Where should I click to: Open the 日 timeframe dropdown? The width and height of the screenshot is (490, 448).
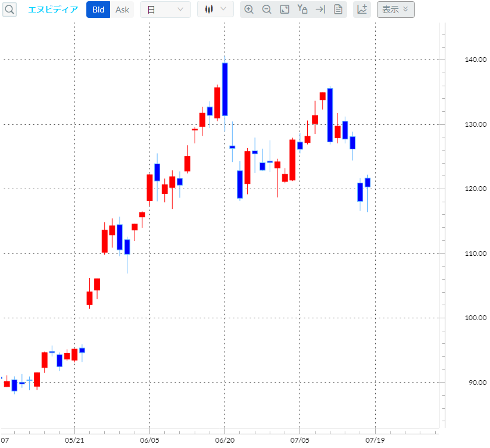coord(166,10)
